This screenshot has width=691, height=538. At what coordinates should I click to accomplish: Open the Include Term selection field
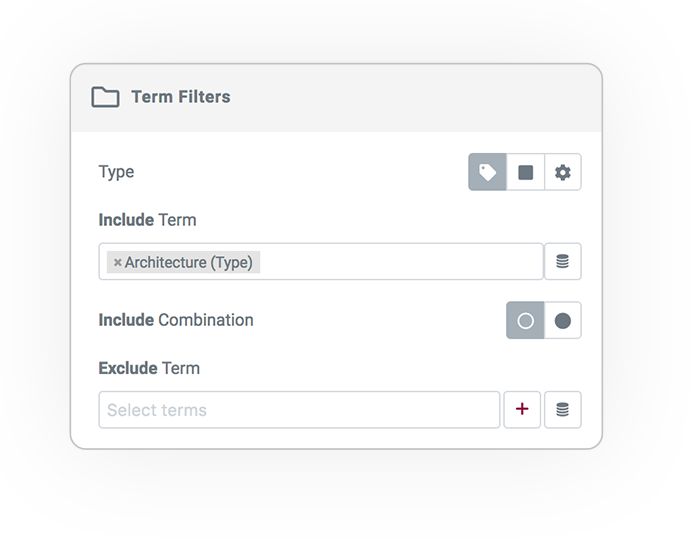coord(321,261)
